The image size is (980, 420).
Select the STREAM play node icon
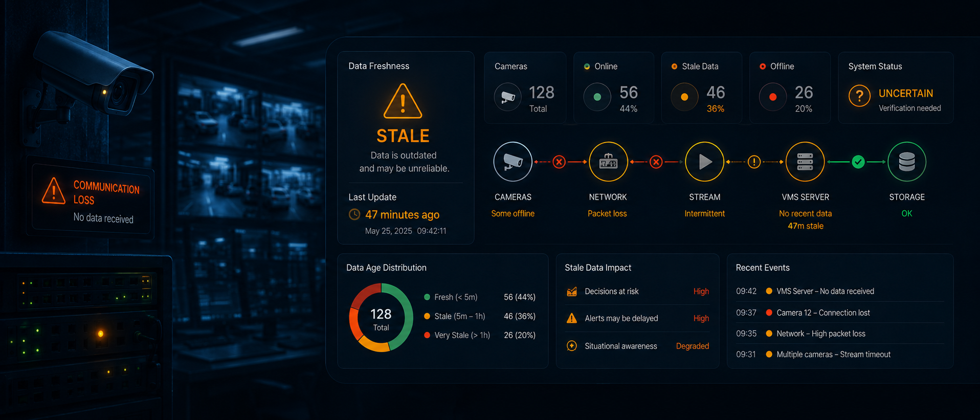pos(704,162)
